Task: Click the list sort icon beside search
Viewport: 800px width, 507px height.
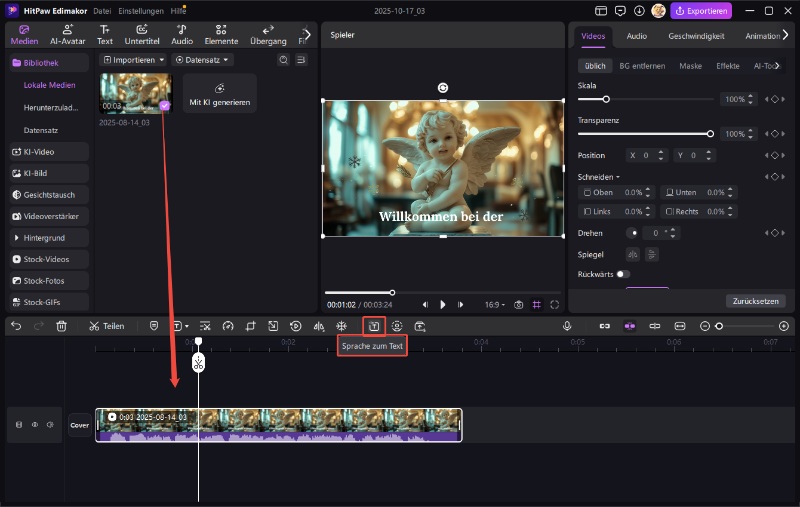Action: tap(301, 60)
